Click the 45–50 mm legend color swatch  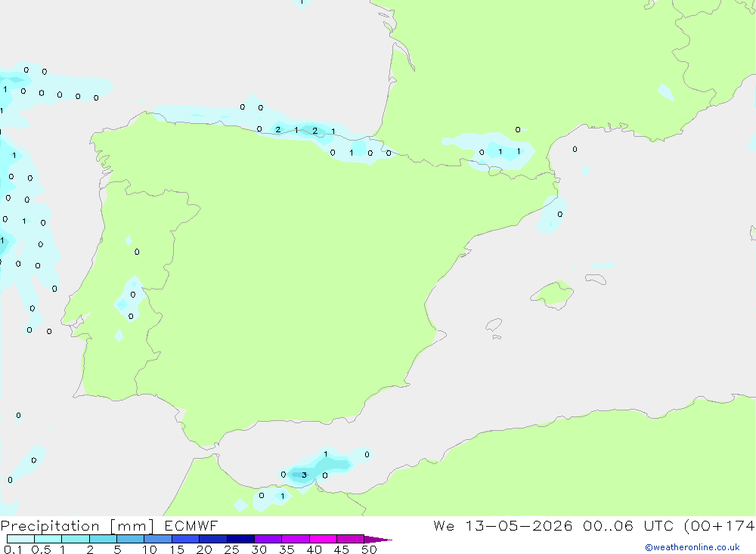pyautogui.click(x=350, y=539)
